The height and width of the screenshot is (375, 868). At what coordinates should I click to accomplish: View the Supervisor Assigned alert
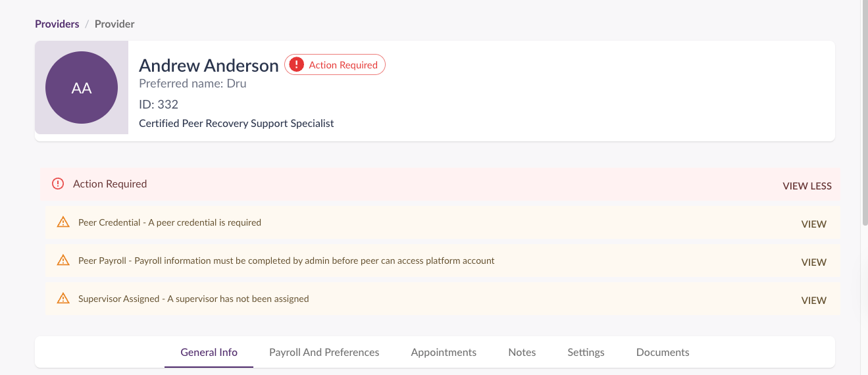point(813,301)
